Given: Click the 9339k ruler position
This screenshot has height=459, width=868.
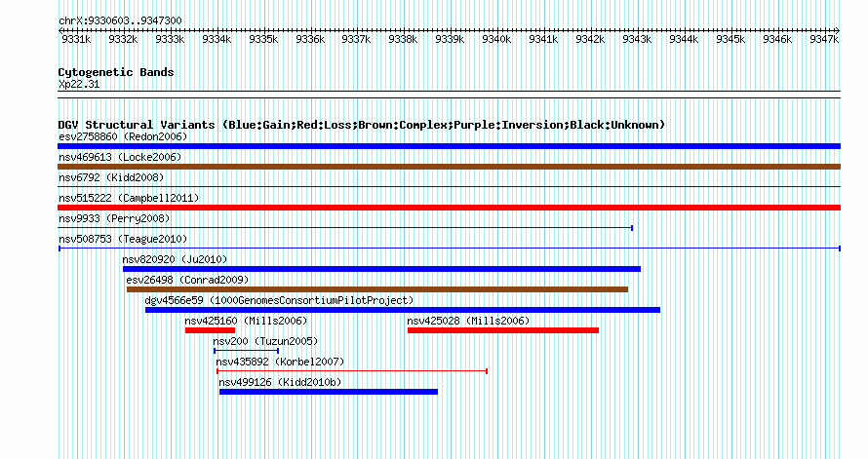Looking at the screenshot, I should [x=450, y=39].
